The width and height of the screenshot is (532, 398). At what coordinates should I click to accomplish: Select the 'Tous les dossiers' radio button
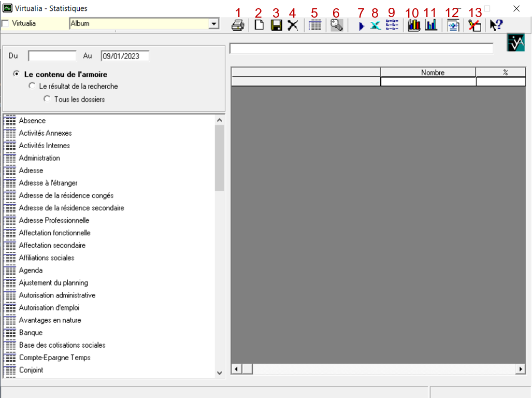pos(47,98)
